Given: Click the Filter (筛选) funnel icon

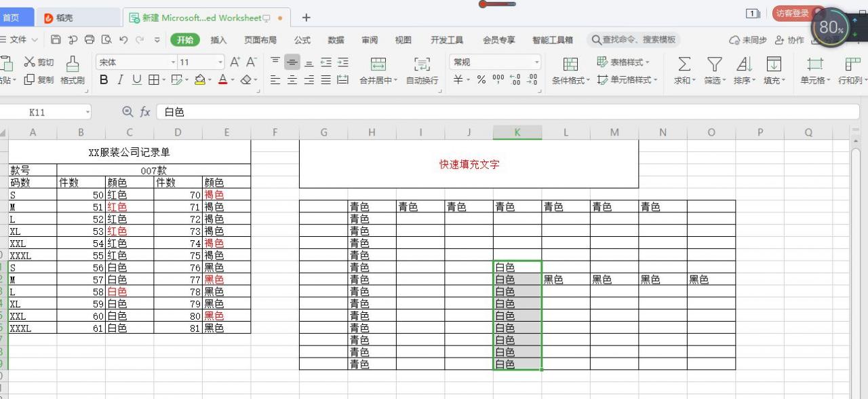Looking at the screenshot, I should (x=714, y=64).
